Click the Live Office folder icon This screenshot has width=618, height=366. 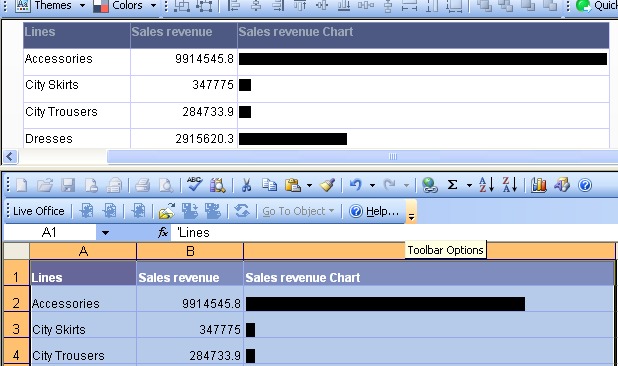pos(167,211)
